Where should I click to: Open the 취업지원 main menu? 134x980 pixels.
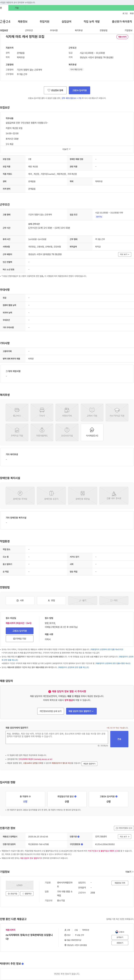[x=44, y=22]
